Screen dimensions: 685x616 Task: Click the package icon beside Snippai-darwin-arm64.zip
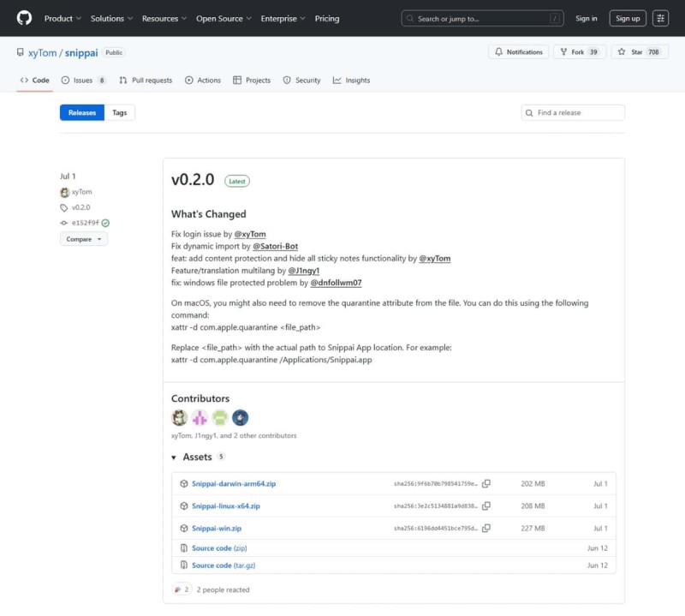click(x=184, y=484)
